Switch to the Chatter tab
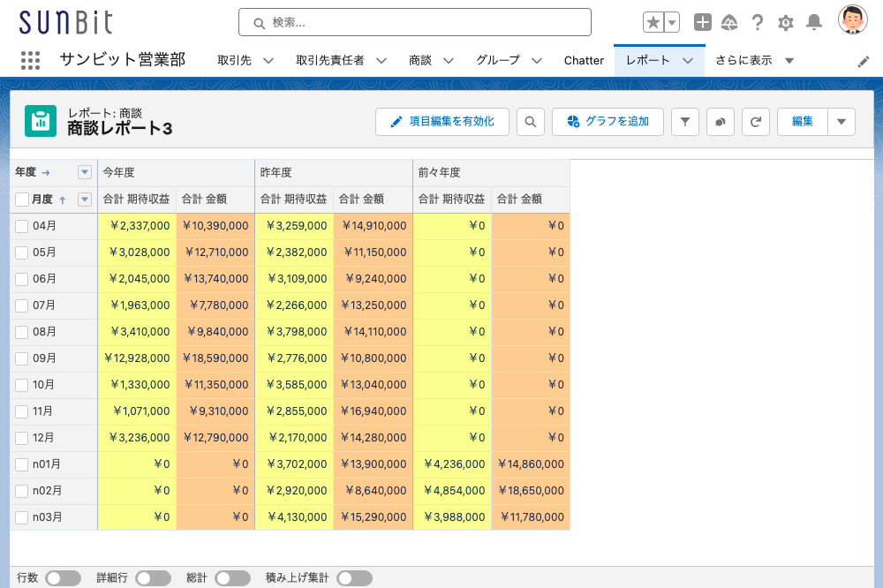 coord(584,60)
